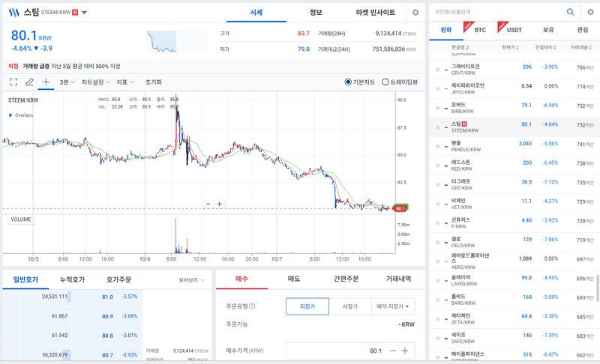Favorite star for 신퓨처스 F/KRW
600x364 pixels.
click(437, 222)
